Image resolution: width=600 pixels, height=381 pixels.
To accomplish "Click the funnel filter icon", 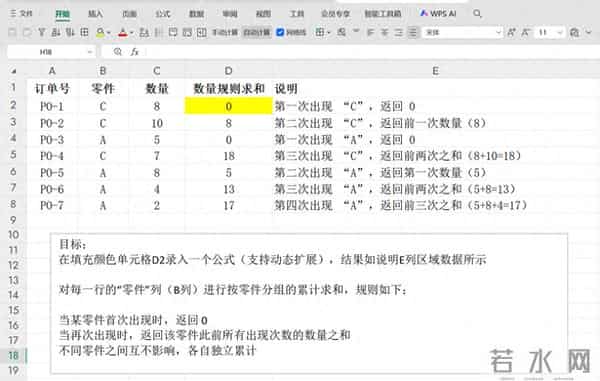I will (41, 33).
